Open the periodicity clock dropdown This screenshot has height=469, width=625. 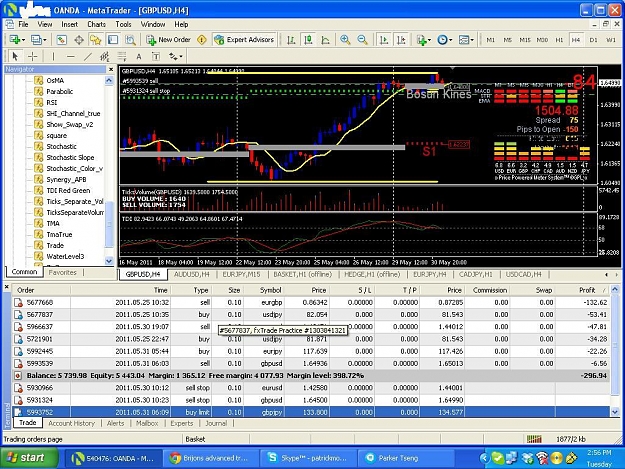click(444, 39)
